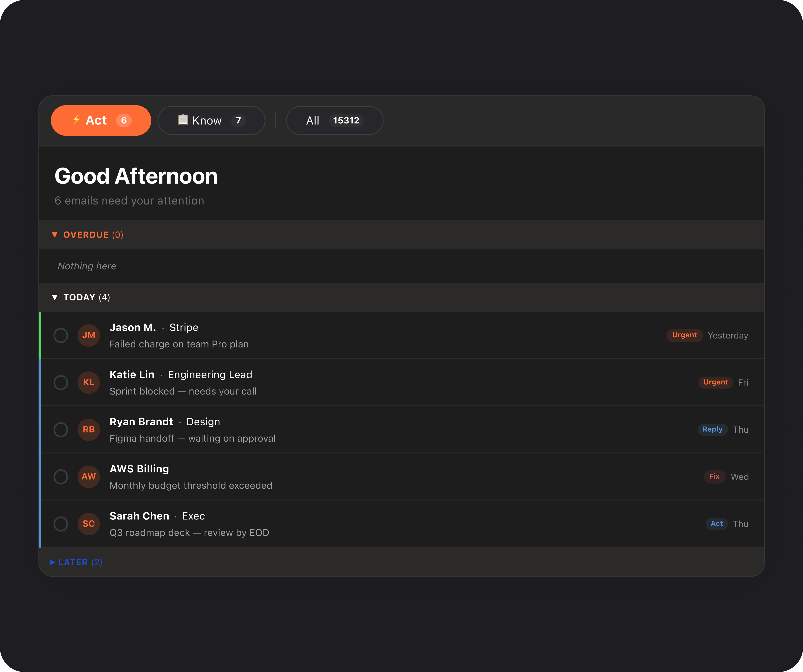Click the clipboard icon in the Know tab
Screen dimensions: 803x672
tap(183, 120)
